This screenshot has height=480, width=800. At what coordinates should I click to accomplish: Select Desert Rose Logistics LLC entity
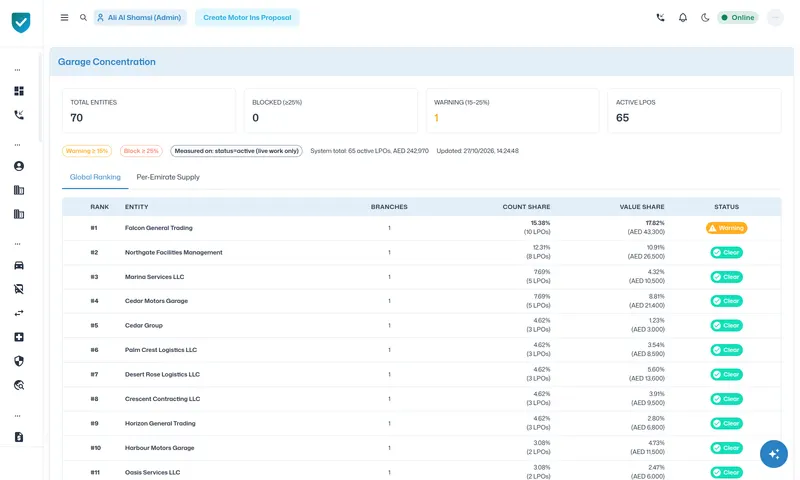coord(162,374)
